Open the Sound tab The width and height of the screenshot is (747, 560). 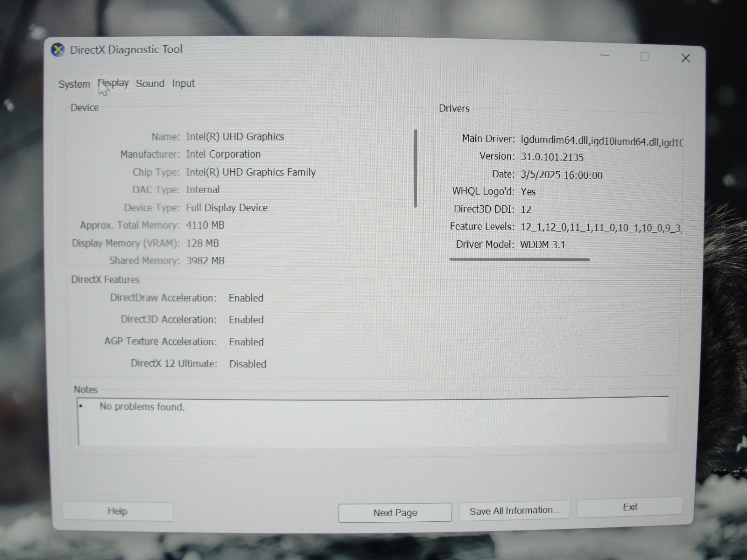(x=150, y=84)
